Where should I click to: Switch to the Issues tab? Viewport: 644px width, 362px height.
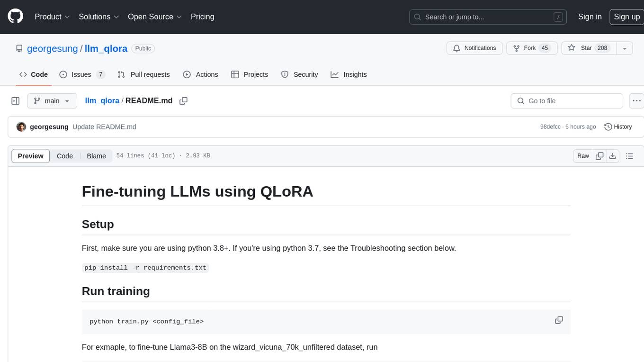coord(82,74)
